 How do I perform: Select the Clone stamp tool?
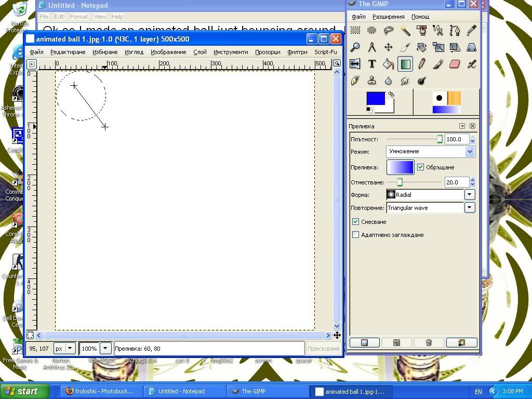pos(372,81)
